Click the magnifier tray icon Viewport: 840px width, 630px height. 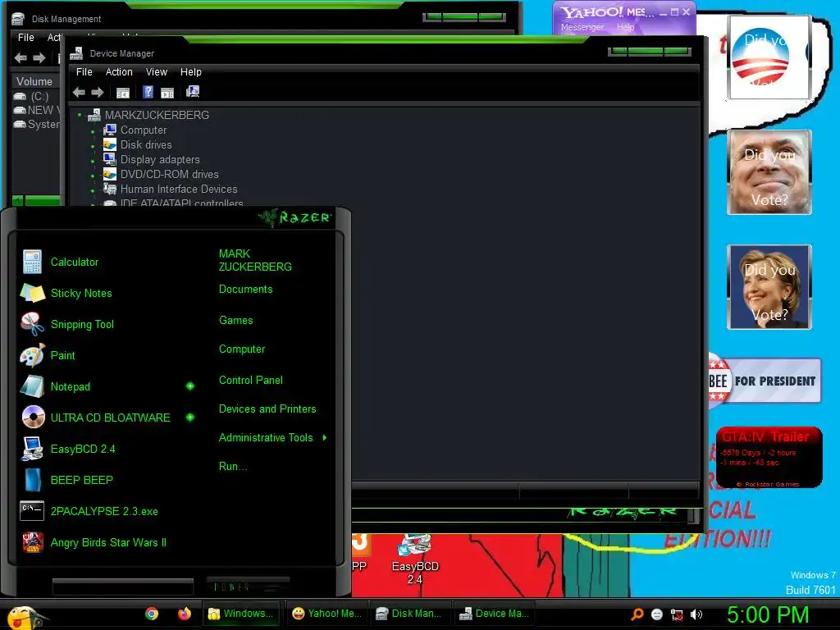[x=637, y=614]
